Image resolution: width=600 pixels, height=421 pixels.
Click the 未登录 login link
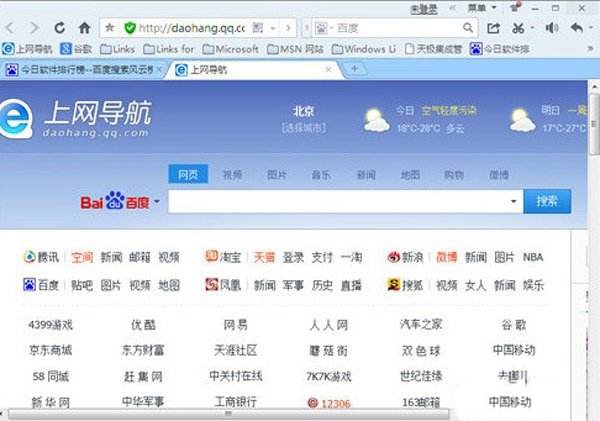point(424,9)
